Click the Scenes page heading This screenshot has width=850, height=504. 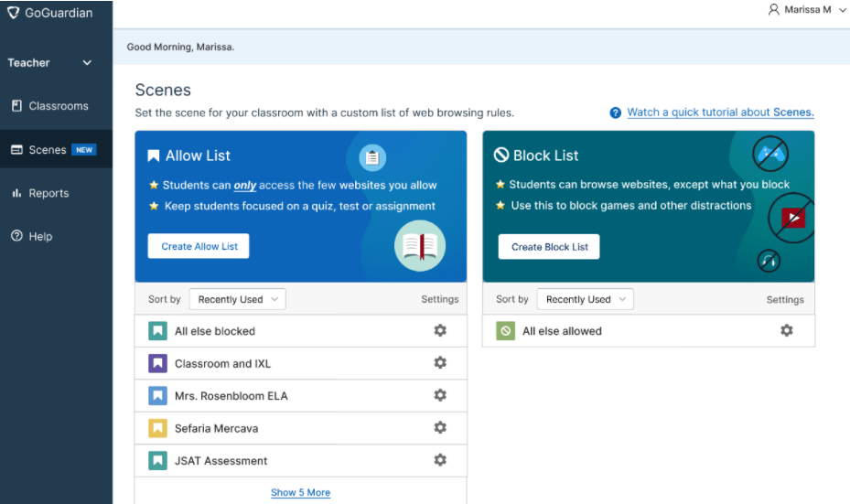[x=163, y=90]
